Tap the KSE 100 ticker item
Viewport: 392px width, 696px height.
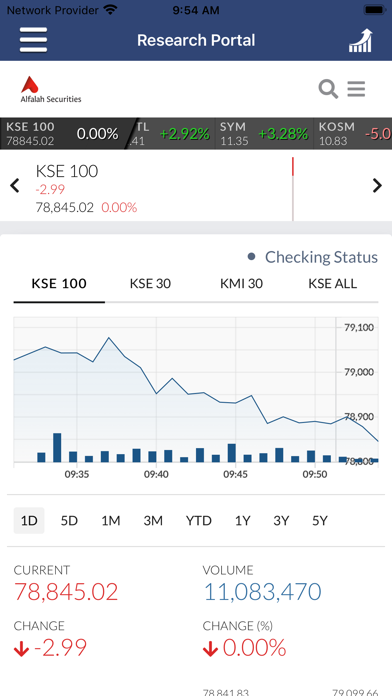point(62,134)
